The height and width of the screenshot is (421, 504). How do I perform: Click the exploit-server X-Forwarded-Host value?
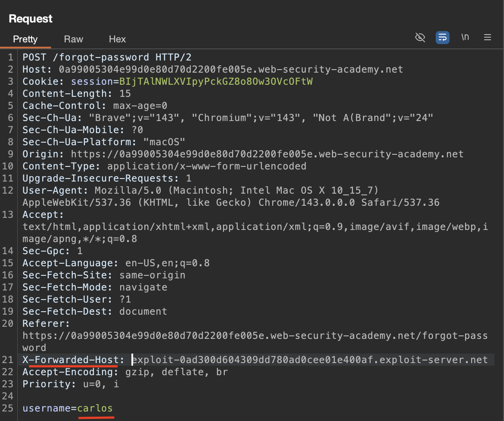click(x=309, y=360)
